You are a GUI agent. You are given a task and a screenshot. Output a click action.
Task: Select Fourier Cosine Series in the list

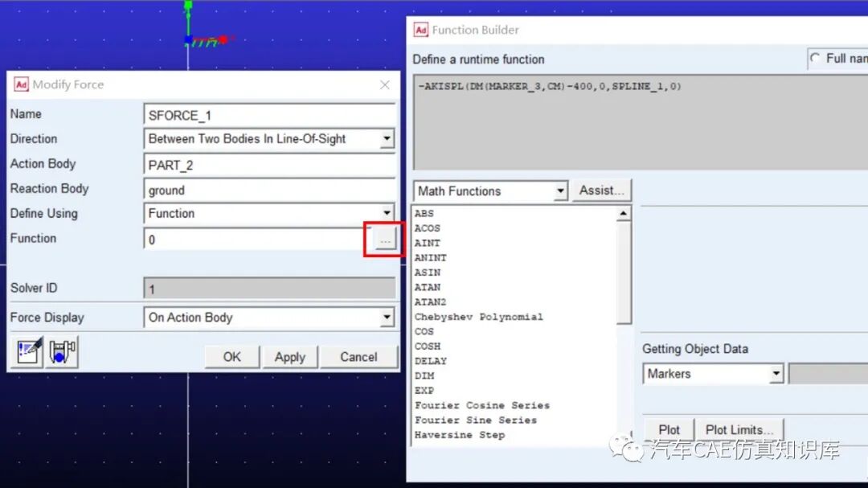click(482, 405)
